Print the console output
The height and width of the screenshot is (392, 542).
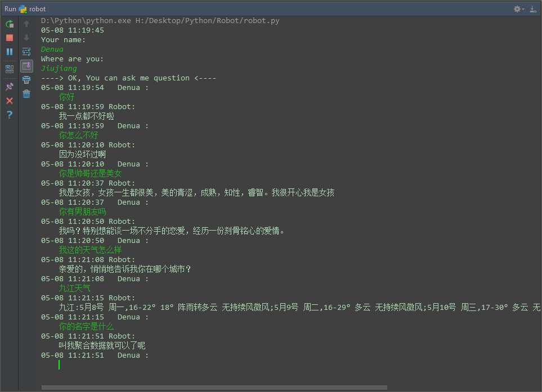(26, 80)
